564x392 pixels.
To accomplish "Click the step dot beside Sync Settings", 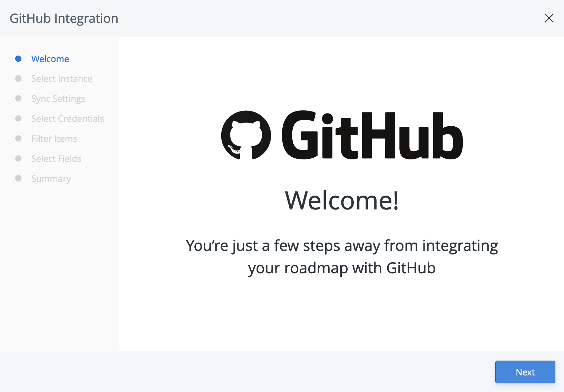I will (x=19, y=99).
